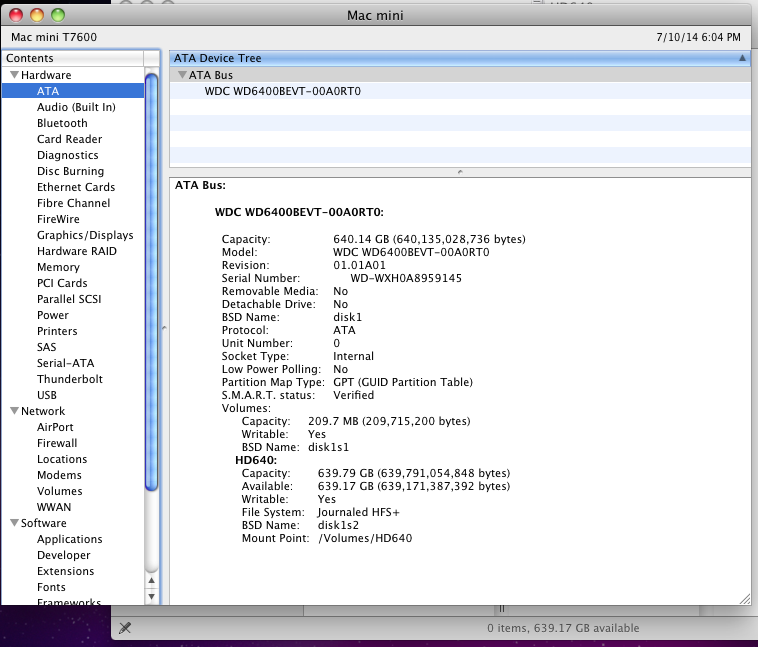
Task: Click sort arrow in ATA Device Tree header
Action: [x=741, y=58]
